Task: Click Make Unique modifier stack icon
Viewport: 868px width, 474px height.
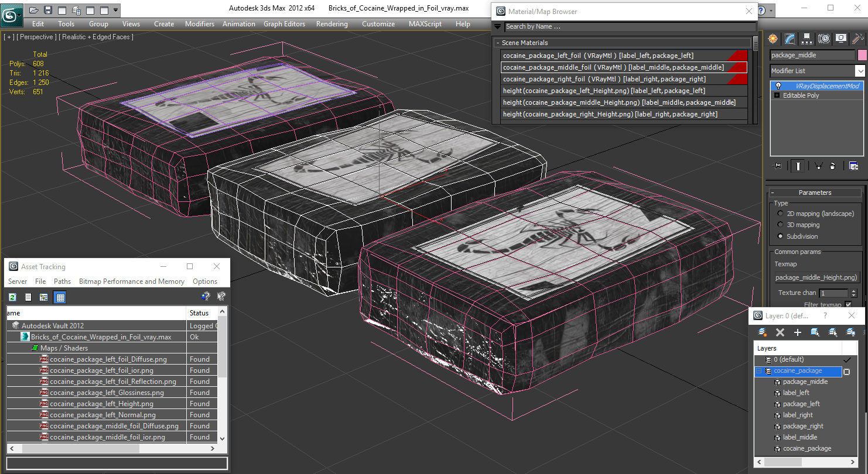Action: [x=818, y=166]
